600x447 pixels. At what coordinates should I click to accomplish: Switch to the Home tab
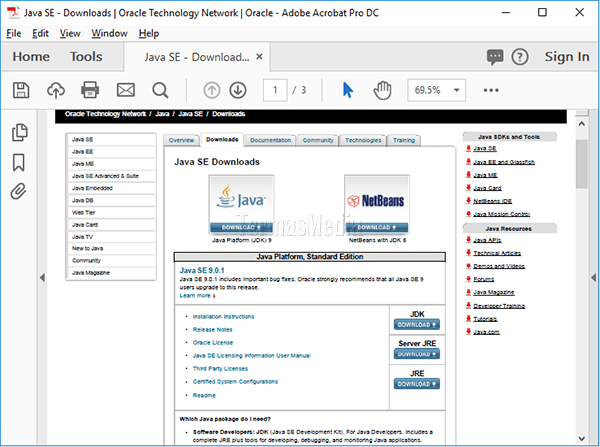(31, 57)
